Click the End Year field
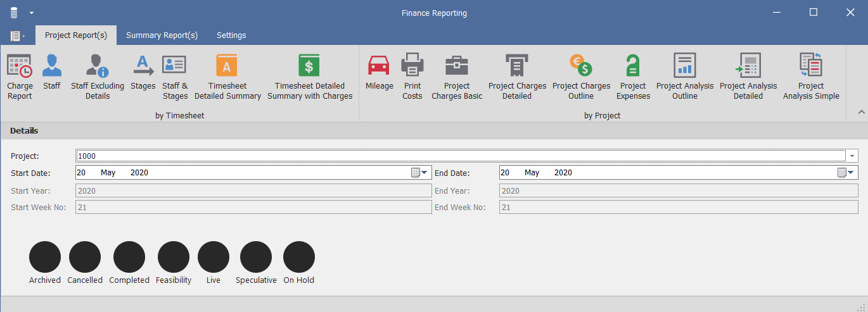Image resolution: width=868 pixels, height=312 pixels. coord(679,190)
